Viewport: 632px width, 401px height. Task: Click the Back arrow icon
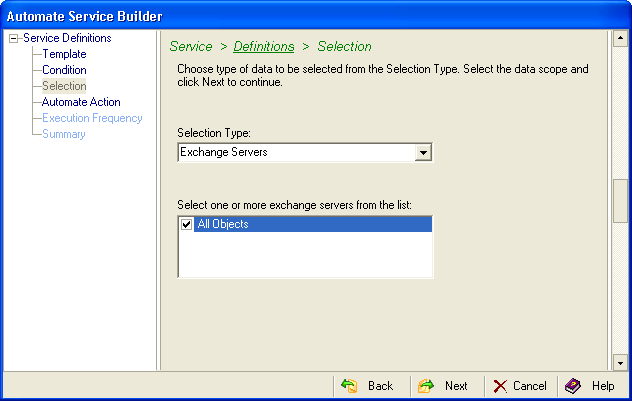(349, 386)
